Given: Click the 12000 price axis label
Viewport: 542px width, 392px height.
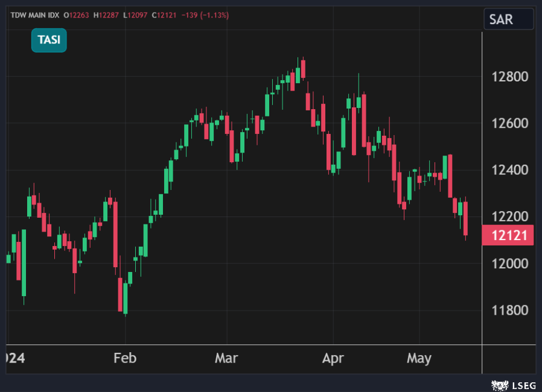Looking at the screenshot, I should pyautogui.click(x=510, y=264).
